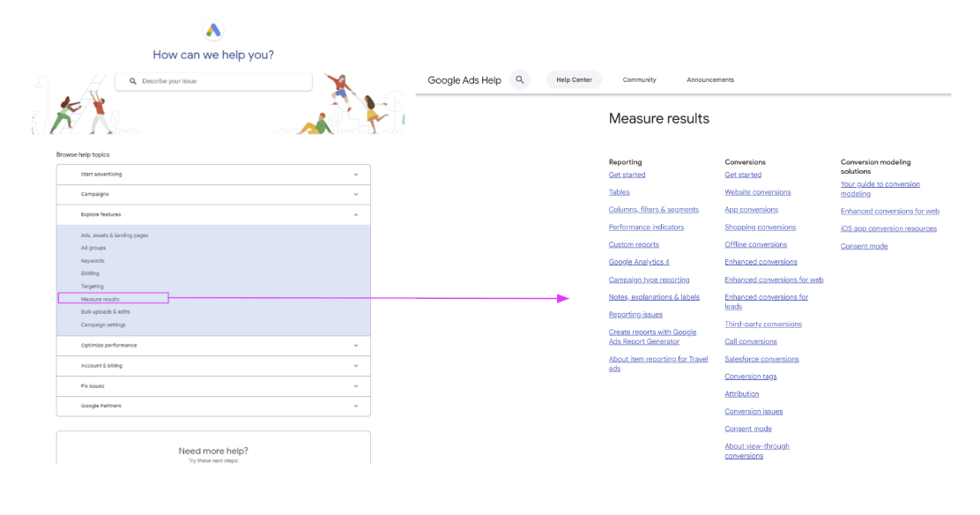The image size is (980, 515).
Task: Open Performance indicators link
Action: (646, 228)
